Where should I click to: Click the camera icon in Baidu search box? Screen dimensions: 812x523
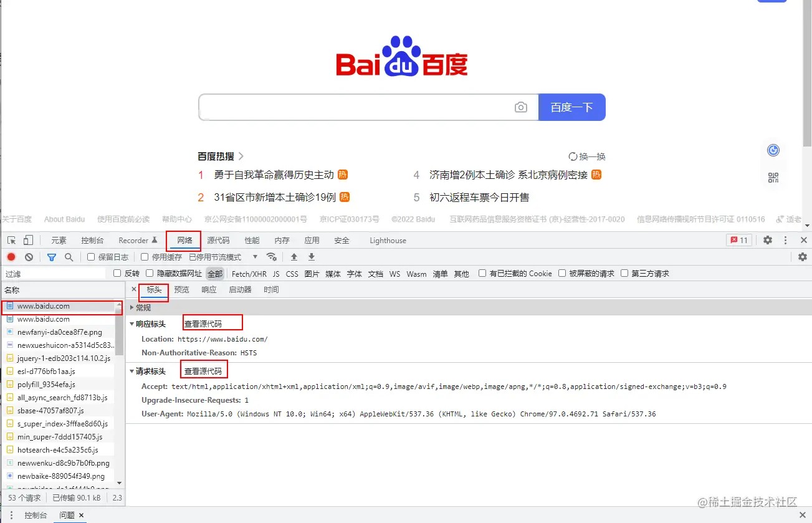pyautogui.click(x=521, y=107)
